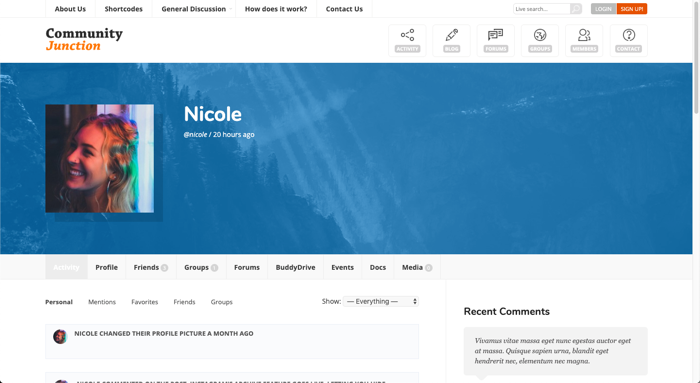The image size is (700, 383).
Task: Click the page vertical scrollbar
Action: pyautogui.click(x=696, y=192)
